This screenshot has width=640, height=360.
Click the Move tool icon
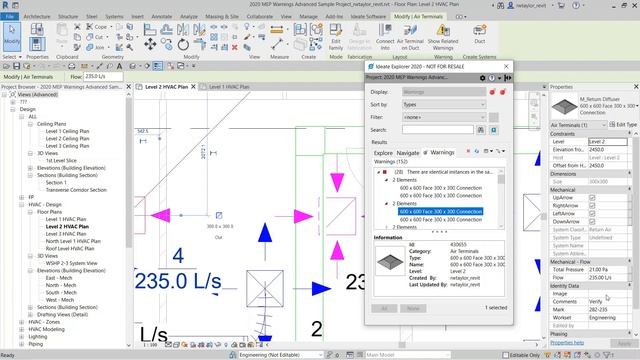click(150, 44)
